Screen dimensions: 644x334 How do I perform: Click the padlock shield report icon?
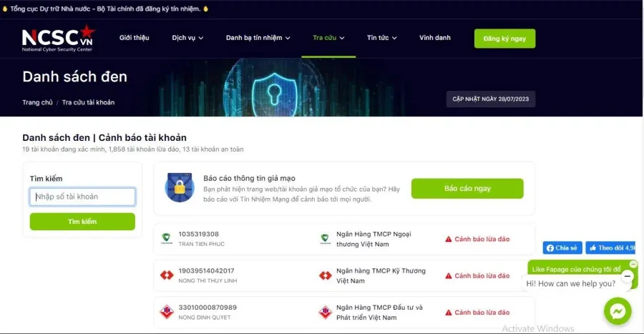point(180,188)
